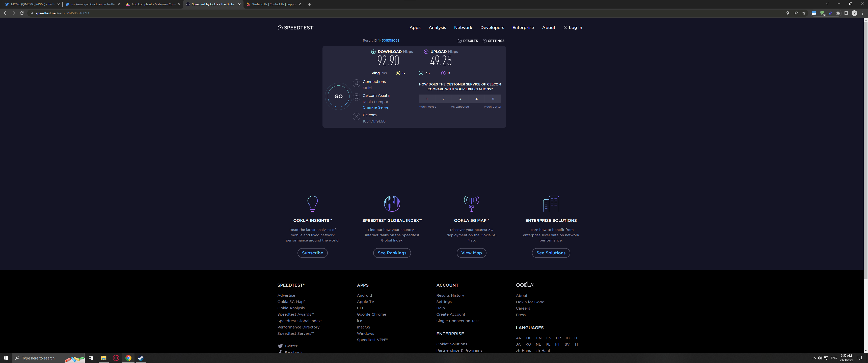Image resolution: width=868 pixels, height=363 pixels.
Task: Toggle the browser side panel icon
Action: pos(846,13)
